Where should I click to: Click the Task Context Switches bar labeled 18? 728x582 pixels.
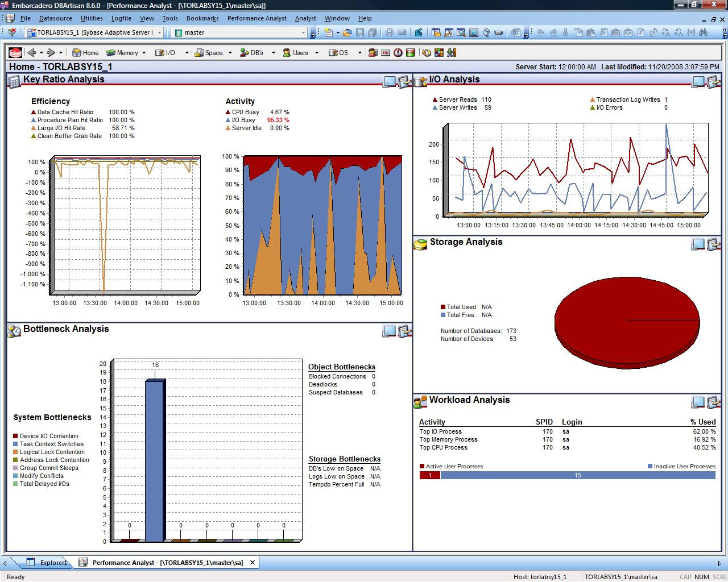155,461
